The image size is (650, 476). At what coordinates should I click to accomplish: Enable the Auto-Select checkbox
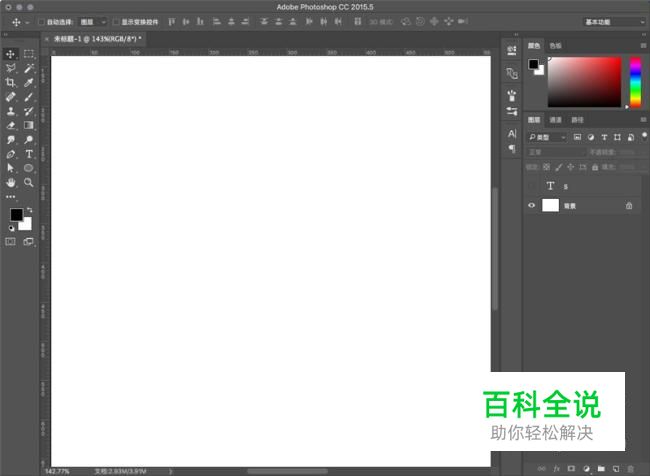click(41, 22)
